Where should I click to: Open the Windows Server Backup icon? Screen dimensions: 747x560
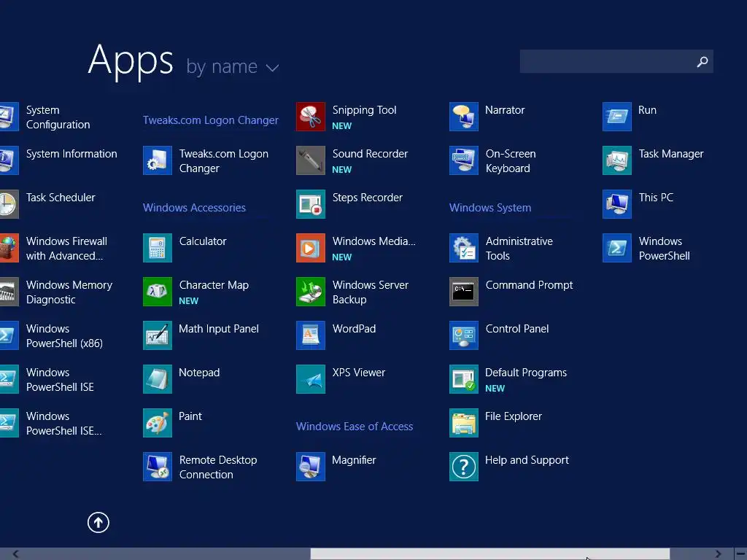(x=311, y=292)
